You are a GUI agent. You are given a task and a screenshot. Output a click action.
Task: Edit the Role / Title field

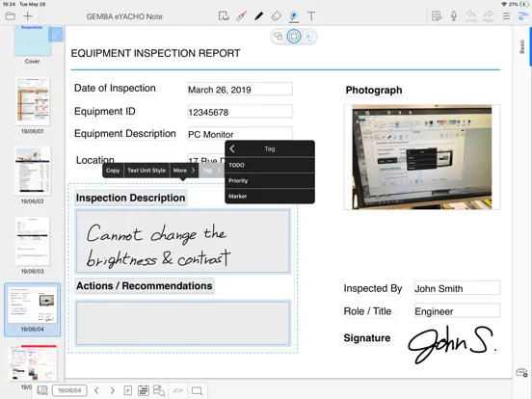click(457, 310)
